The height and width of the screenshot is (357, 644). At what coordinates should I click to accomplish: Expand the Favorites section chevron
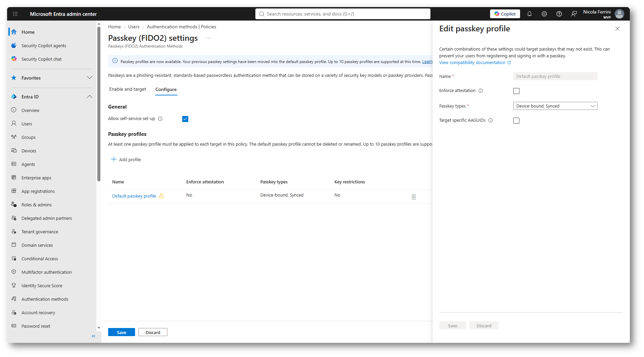click(89, 78)
